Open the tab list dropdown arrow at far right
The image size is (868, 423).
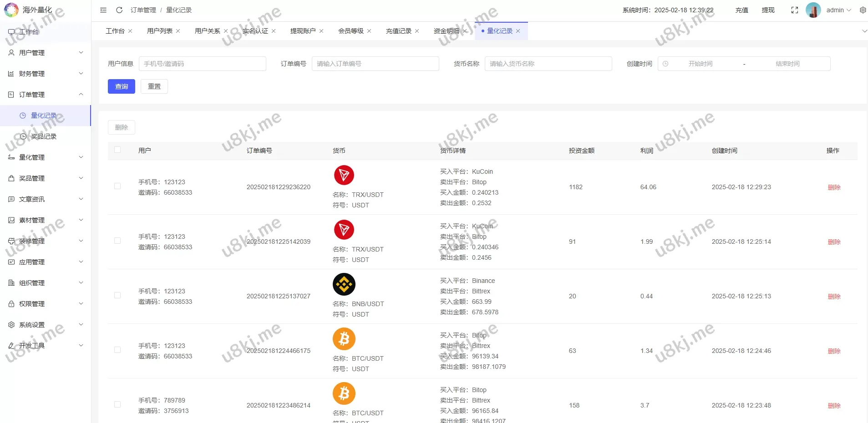pyautogui.click(x=864, y=31)
